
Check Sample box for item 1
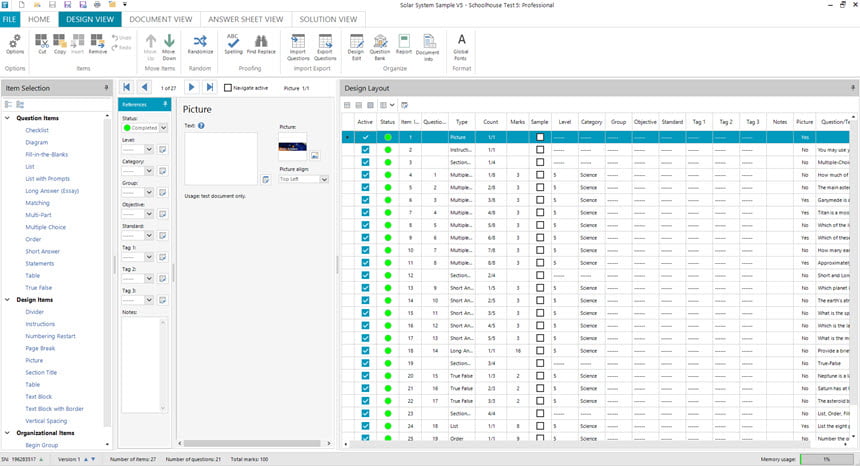click(x=540, y=137)
